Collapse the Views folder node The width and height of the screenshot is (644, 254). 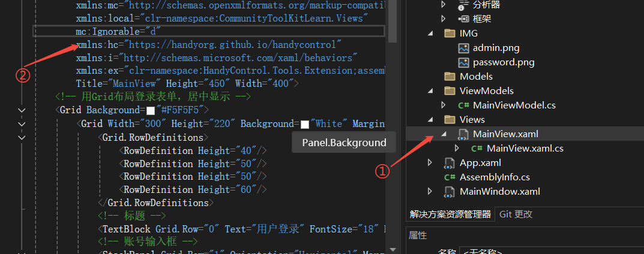point(430,120)
